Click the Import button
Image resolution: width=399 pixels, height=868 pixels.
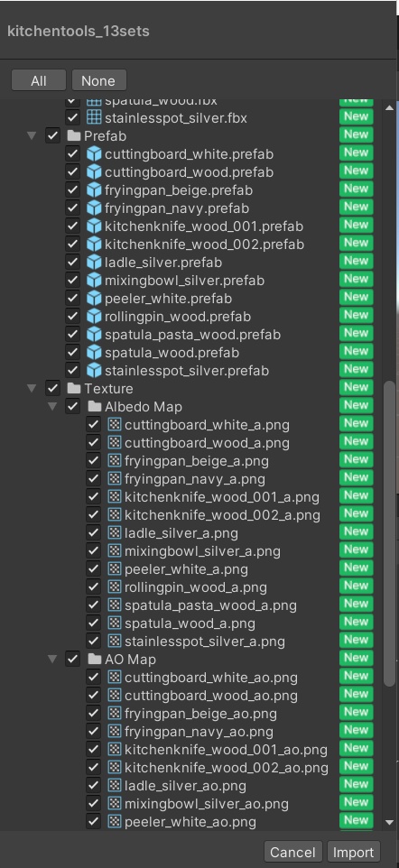coord(354,853)
